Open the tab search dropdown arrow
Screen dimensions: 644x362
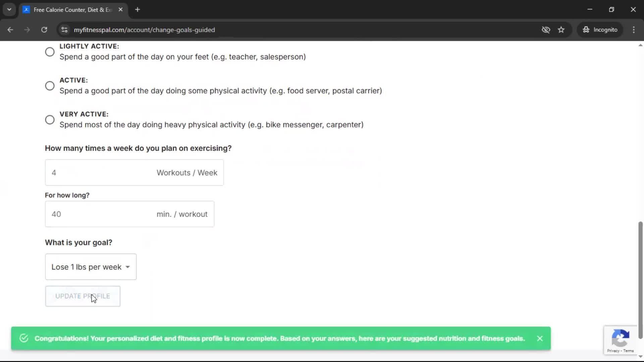(9, 9)
